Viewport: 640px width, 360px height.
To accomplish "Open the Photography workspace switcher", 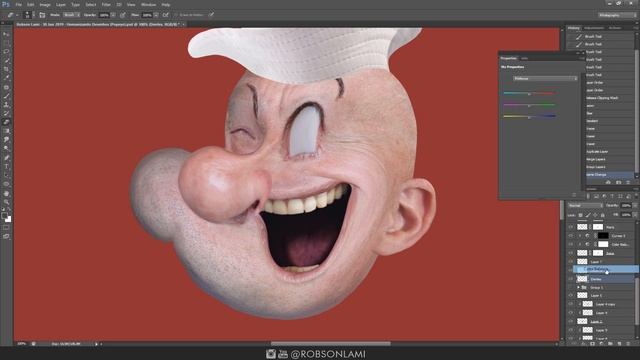I will [617, 15].
